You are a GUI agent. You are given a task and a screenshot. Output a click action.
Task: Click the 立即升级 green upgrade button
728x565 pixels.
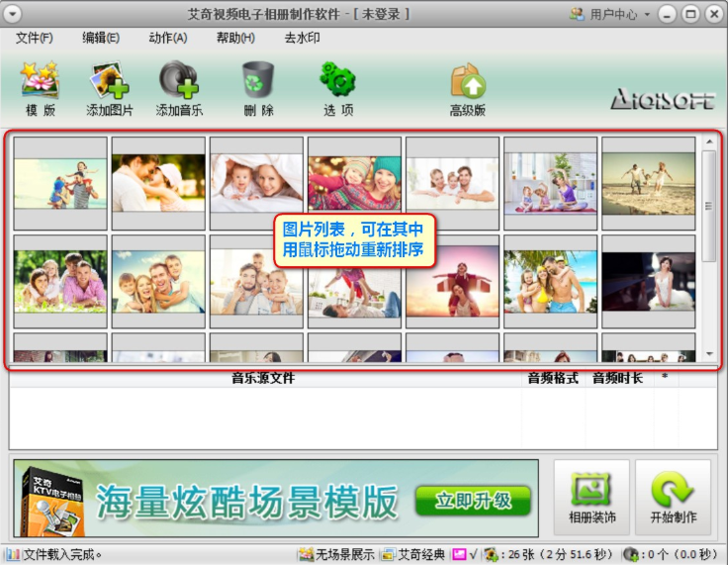click(473, 501)
